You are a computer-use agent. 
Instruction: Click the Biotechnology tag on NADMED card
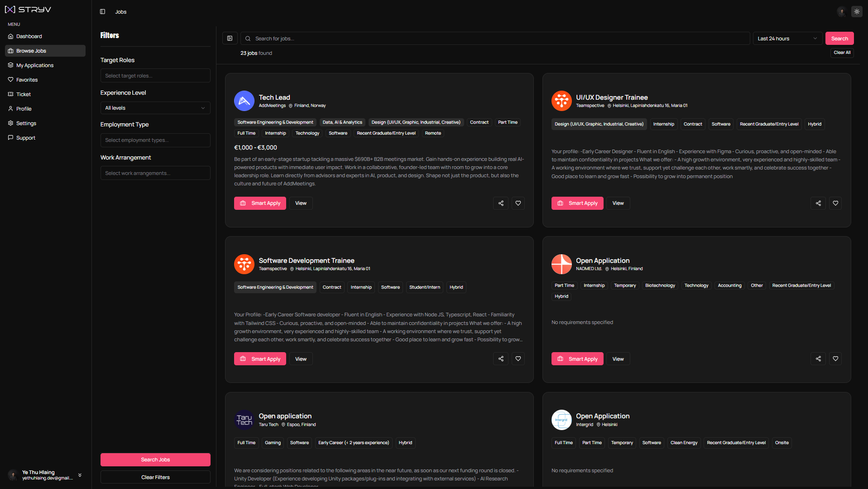click(x=660, y=286)
